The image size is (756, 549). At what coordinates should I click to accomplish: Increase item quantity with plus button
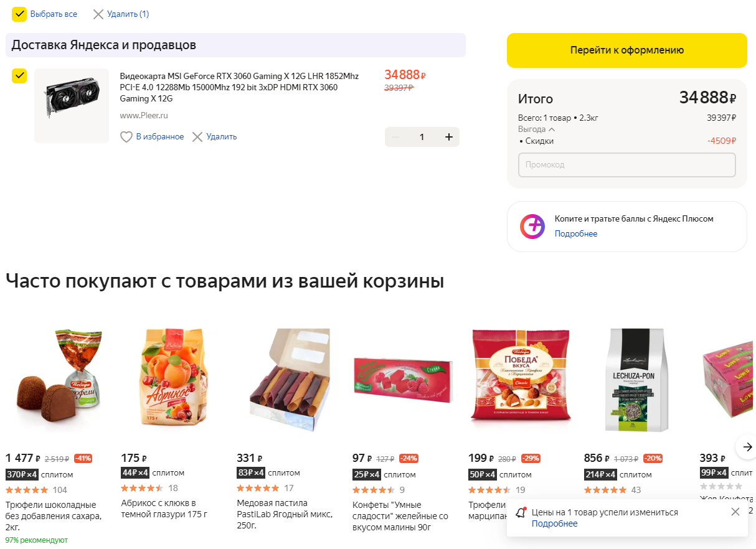(x=448, y=137)
